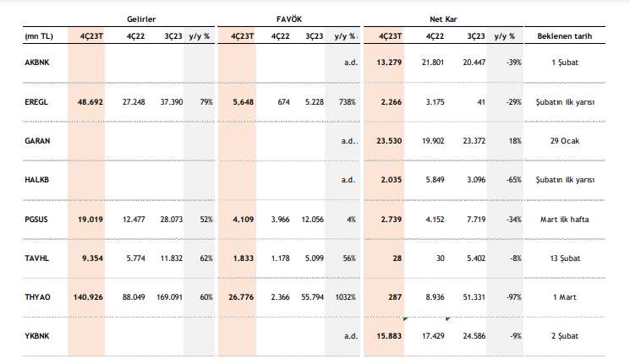
Task: Select the EREGL revenue estimate 48.692
Action: click(x=90, y=102)
